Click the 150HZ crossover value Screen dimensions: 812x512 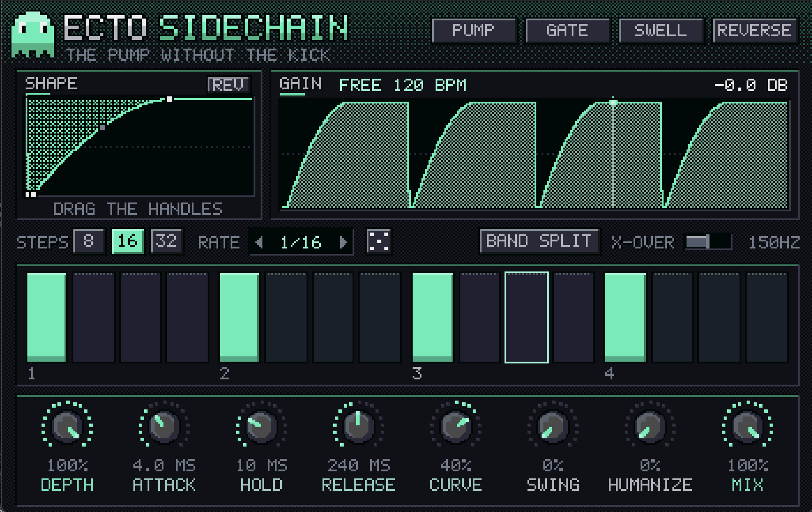click(x=774, y=242)
